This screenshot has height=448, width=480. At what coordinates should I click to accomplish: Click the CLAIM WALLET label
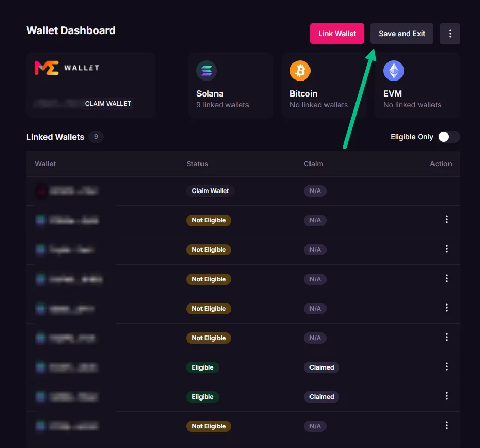pos(108,104)
